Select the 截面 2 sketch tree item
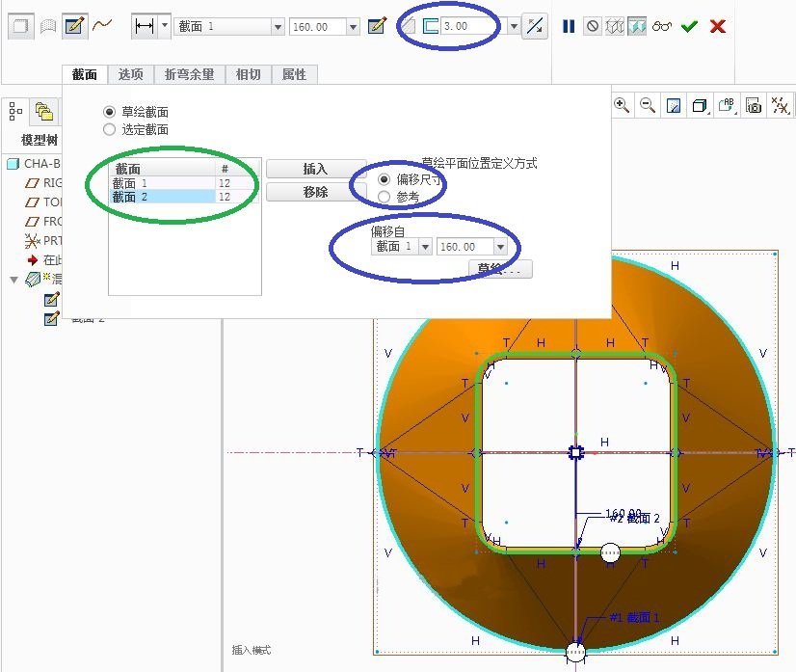Viewport: 796px width, 672px height. pos(74,318)
